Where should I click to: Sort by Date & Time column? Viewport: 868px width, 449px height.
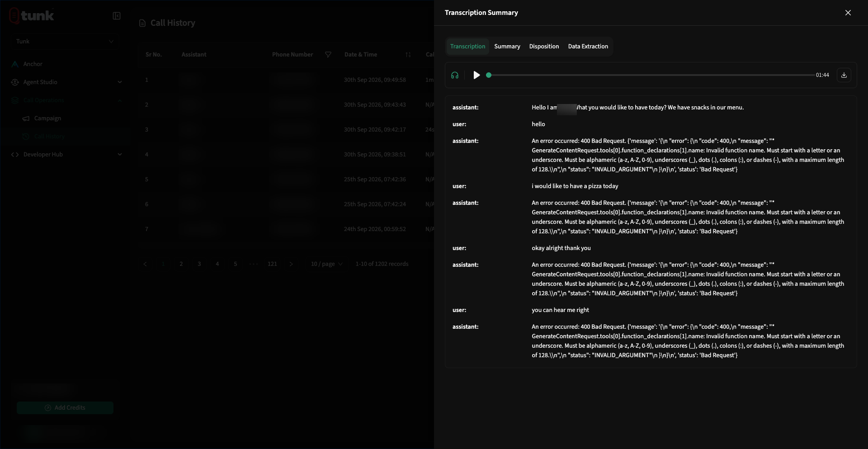point(408,55)
